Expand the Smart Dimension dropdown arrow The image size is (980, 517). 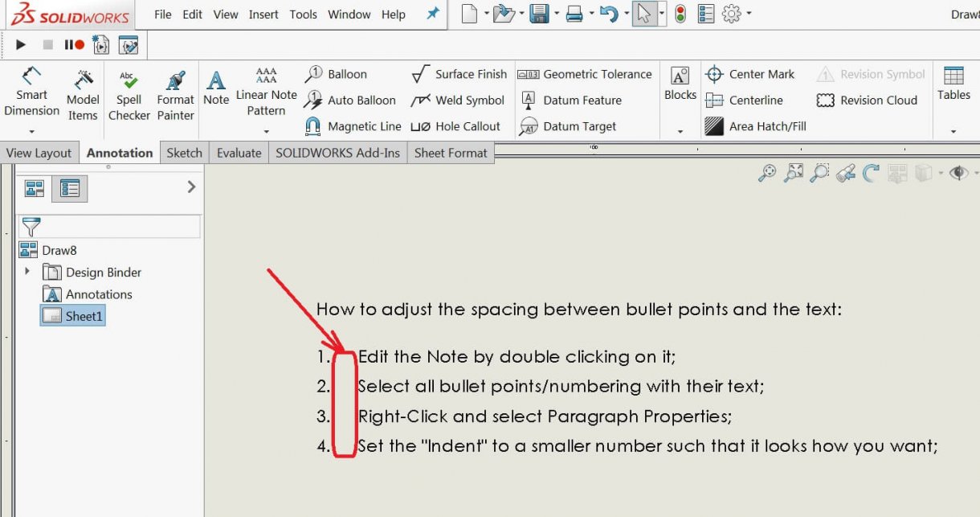coord(31,131)
